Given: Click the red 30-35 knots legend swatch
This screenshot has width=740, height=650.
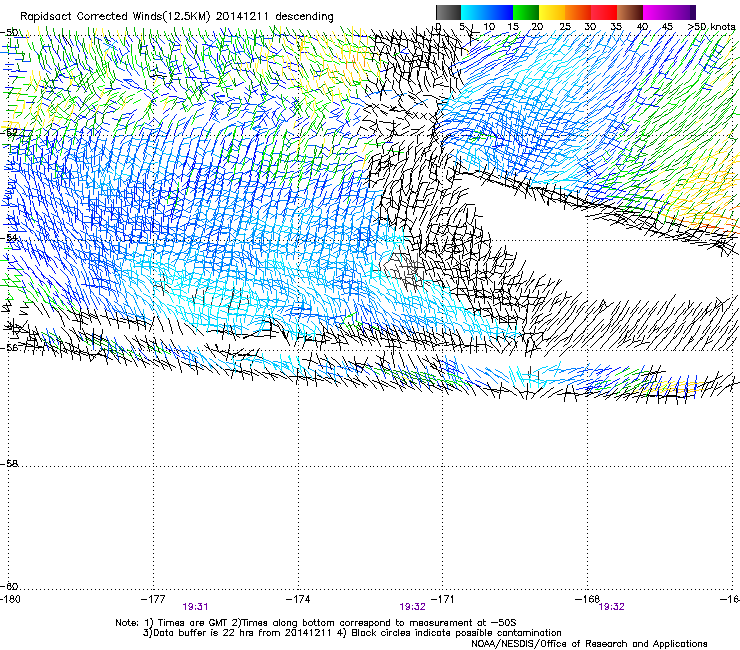Looking at the screenshot, I should pos(604,12).
